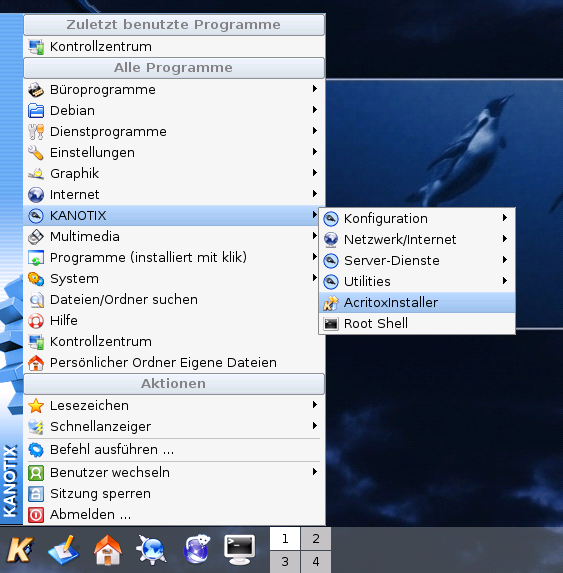Switch to virtual desktop 1
Image resolution: width=563 pixels, height=573 pixels.
(285, 539)
